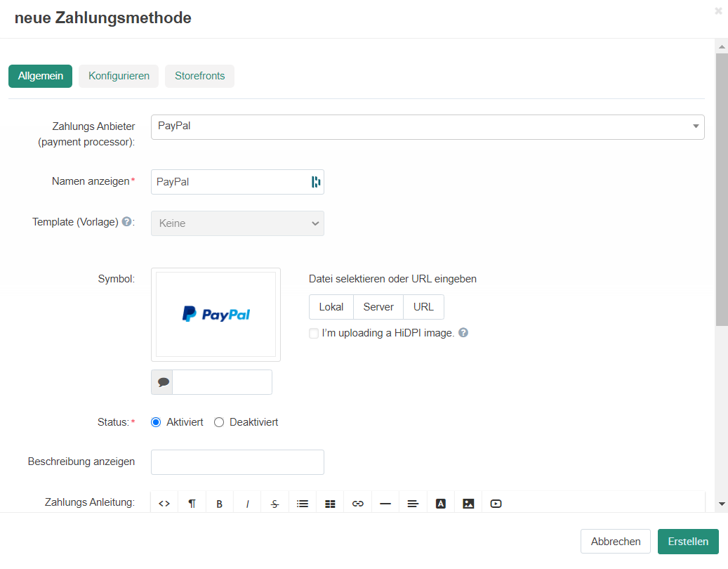This screenshot has width=728, height=569.
Task: Switch to the Konfigurieren tab
Action: click(119, 76)
